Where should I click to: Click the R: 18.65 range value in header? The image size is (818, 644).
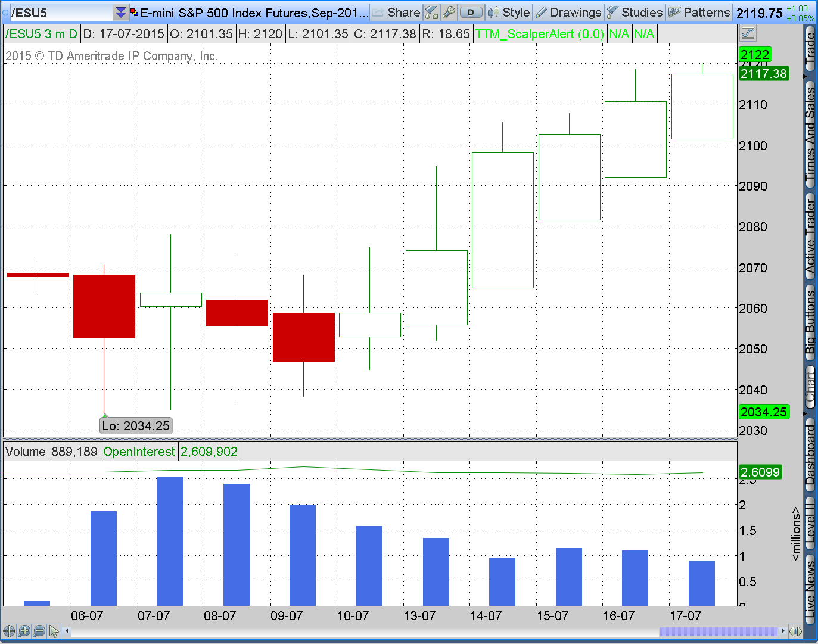click(x=446, y=34)
